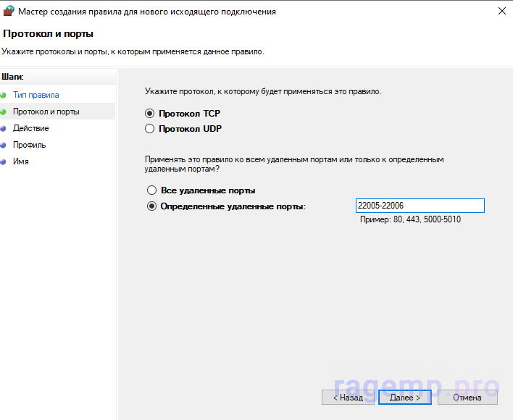Go to the Имя step
513x420 pixels.
coord(20,161)
